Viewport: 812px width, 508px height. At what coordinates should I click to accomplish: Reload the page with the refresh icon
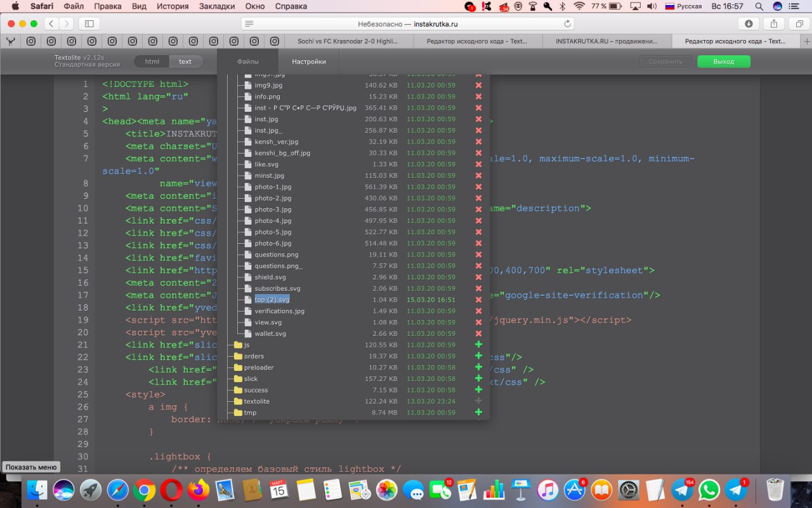tap(567, 23)
